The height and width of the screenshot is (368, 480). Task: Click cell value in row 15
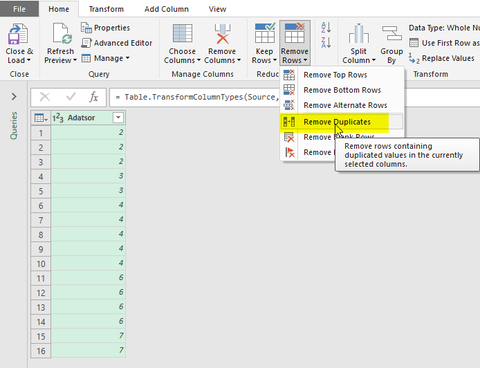[88, 336]
